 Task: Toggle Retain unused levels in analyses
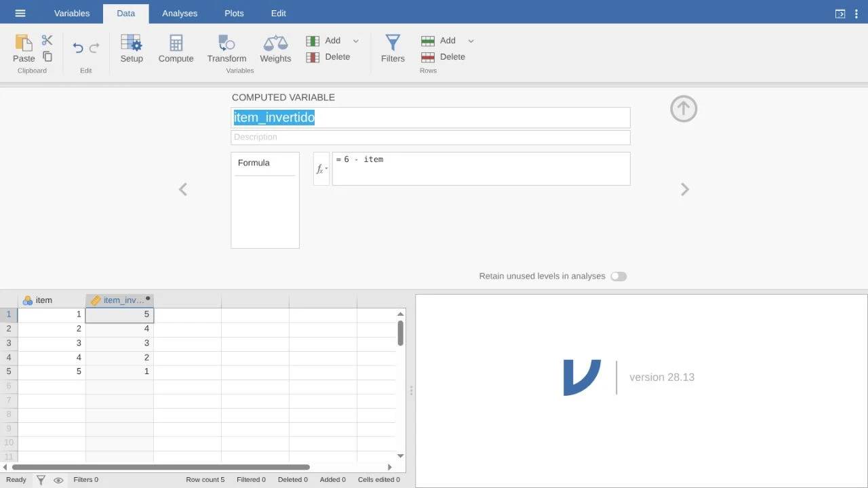pyautogui.click(x=618, y=277)
